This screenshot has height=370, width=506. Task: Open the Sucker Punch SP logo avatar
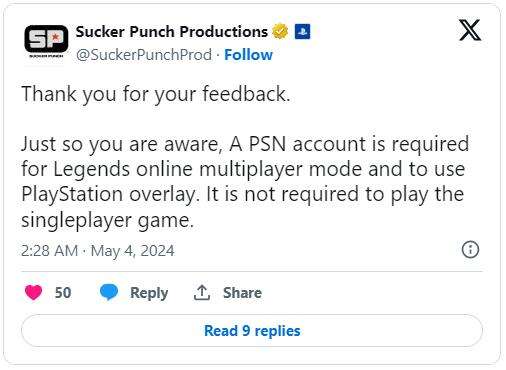pos(46,41)
